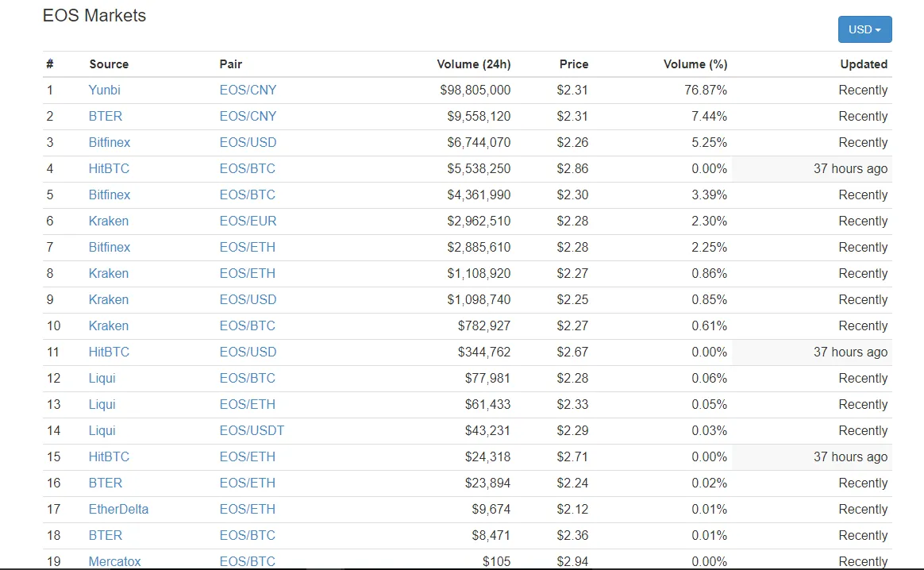Open HitBTC source in row 15
924x570 pixels.
pyautogui.click(x=109, y=456)
